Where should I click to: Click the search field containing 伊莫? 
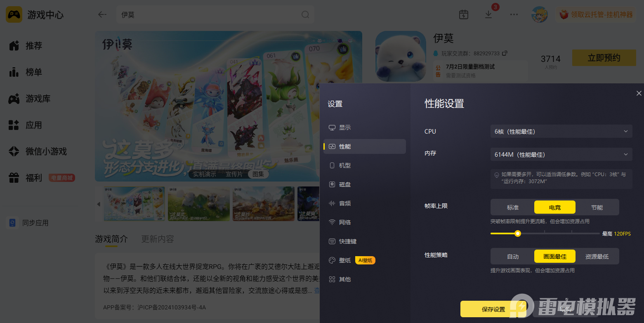pyautogui.click(x=215, y=15)
